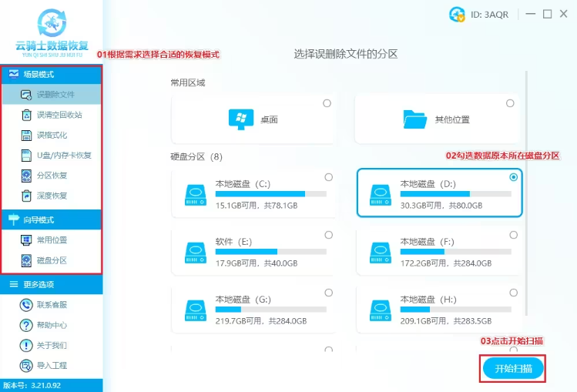Click the D: drive usage bar
577x392 pixels.
455,194
